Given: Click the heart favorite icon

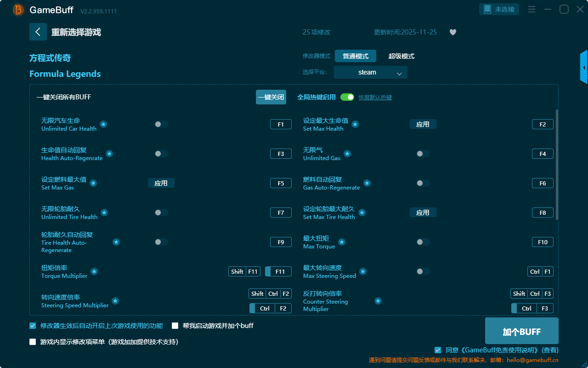Looking at the screenshot, I should [x=453, y=32].
